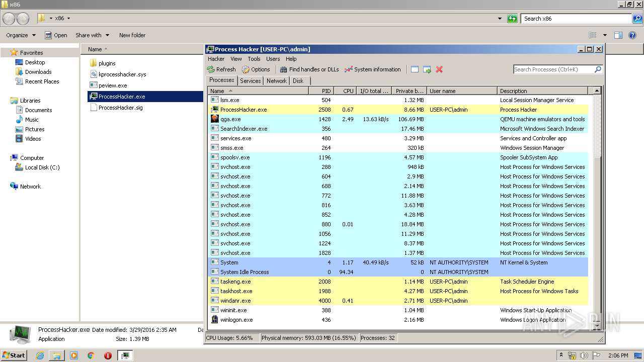The image size is (644, 362).
Task: Click the Explorer views dropdown arrow
Action: click(x=605, y=35)
